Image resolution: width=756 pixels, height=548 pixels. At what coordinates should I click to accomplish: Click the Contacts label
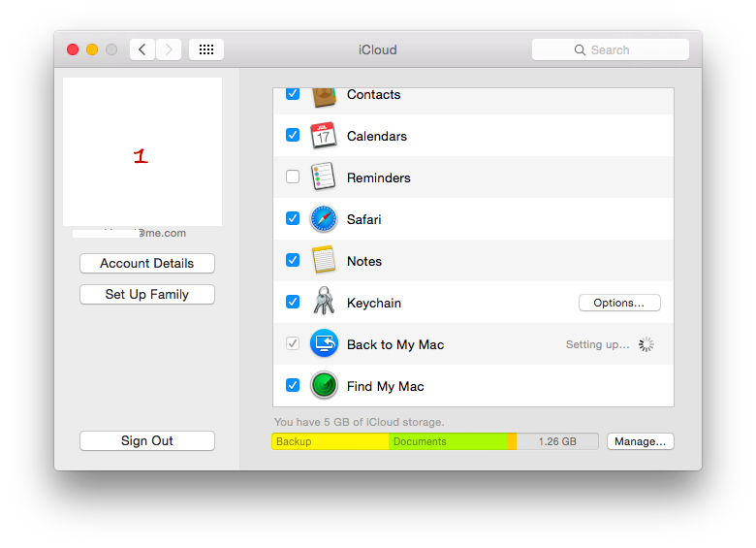tap(374, 94)
